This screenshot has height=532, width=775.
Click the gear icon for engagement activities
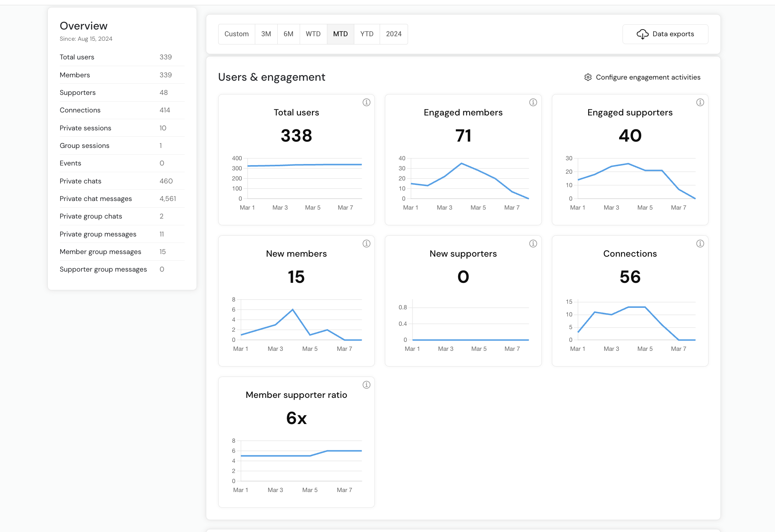click(x=588, y=77)
